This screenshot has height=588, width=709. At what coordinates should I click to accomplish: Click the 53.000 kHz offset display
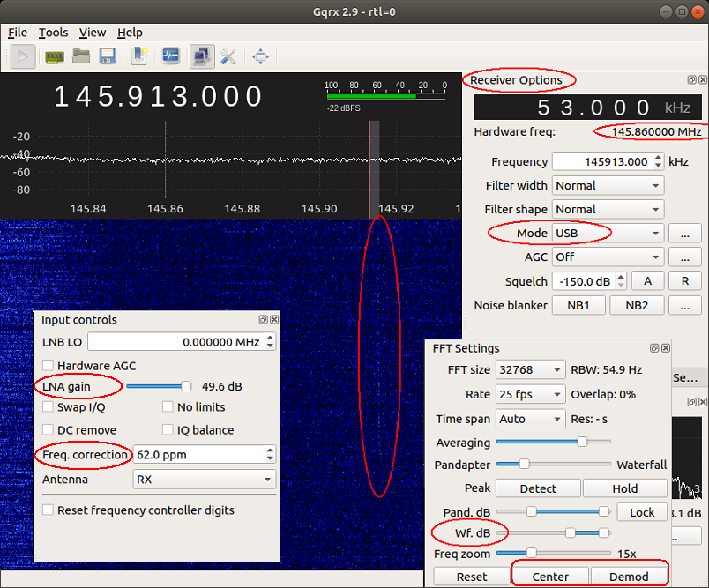coord(588,108)
